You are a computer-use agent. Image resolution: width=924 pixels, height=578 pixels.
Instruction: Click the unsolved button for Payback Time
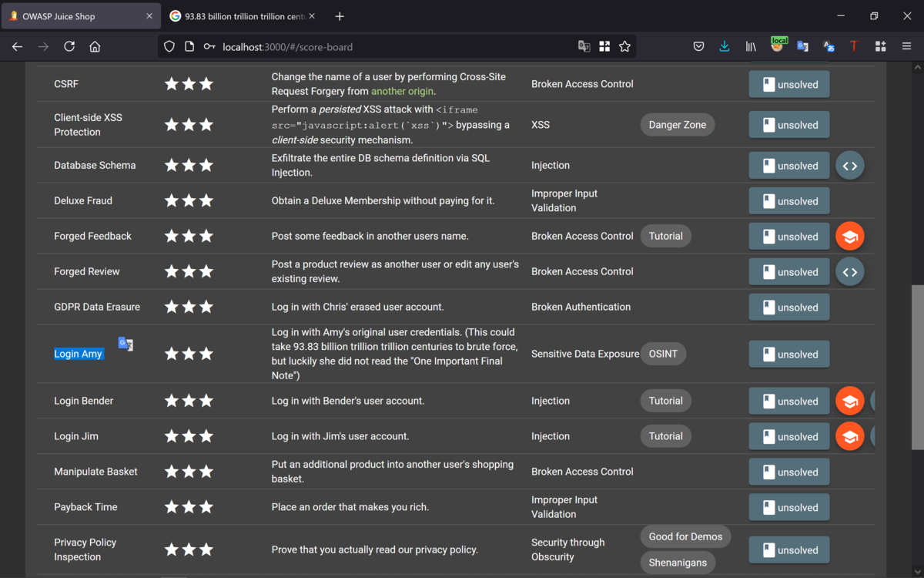point(789,508)
